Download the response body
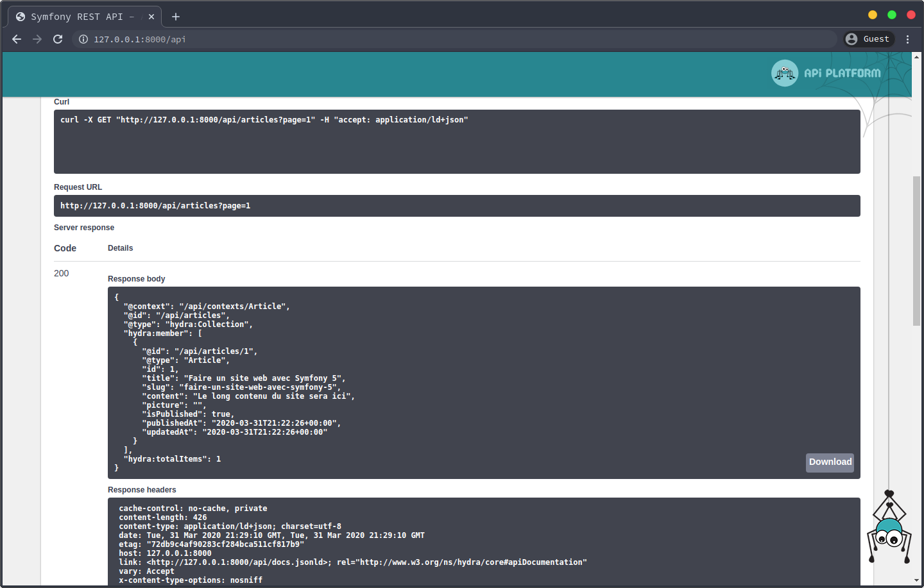The image size is (924, 588). coord(830,462)
